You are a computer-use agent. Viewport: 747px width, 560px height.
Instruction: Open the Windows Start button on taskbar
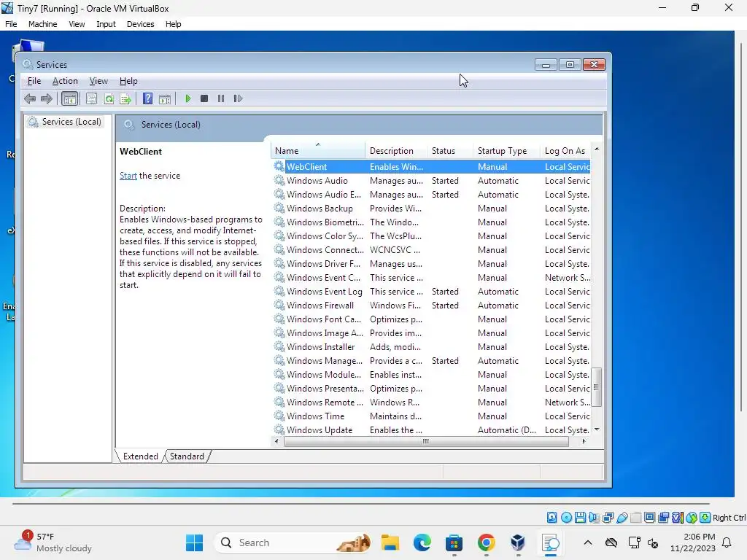pos(194,542)
